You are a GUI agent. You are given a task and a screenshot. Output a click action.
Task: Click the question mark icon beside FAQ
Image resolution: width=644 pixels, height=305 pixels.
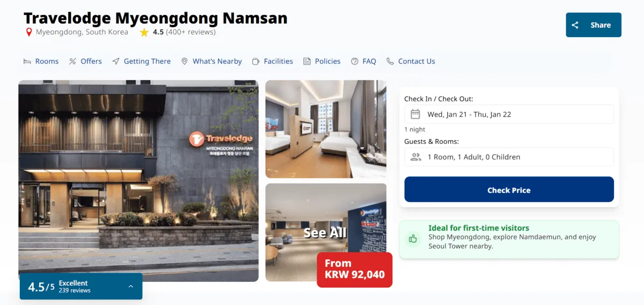(355, 62)
